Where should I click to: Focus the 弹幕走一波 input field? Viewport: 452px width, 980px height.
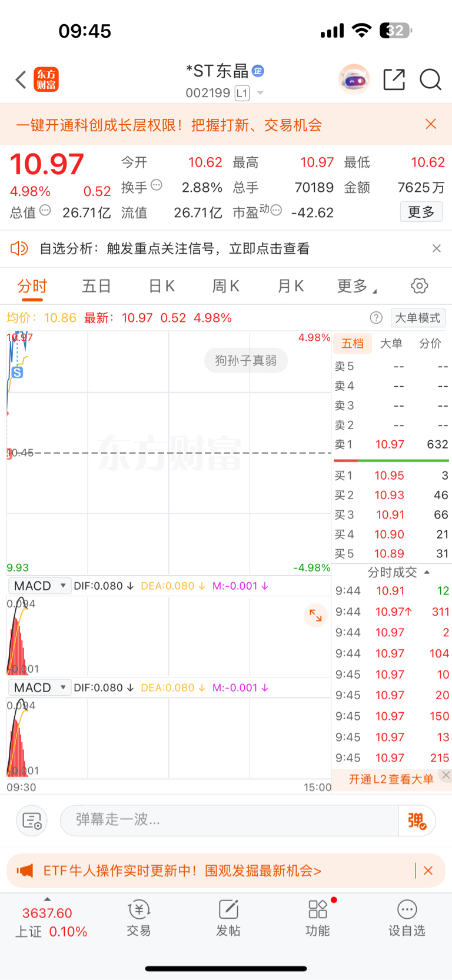(x=230, y=820)
